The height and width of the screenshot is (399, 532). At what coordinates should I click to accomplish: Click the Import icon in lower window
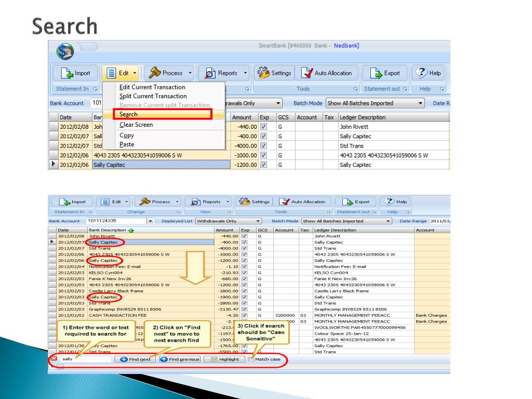point(64,202)
